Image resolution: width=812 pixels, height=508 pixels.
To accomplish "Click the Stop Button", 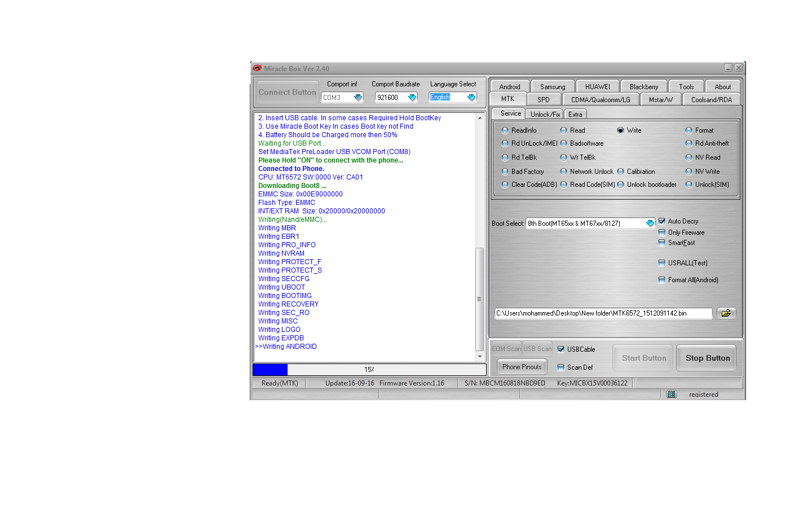I will click(x=707, y=358).
